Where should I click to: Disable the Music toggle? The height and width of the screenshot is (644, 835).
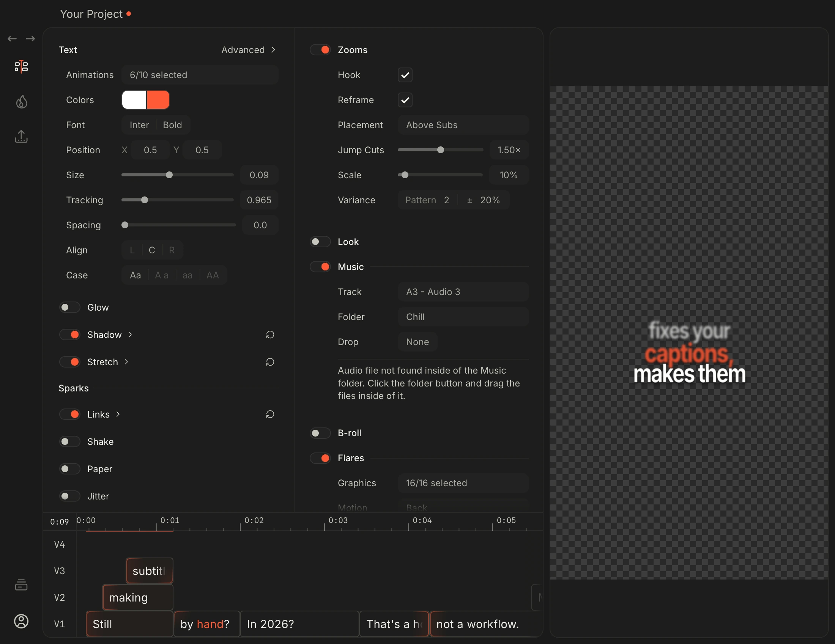(x=320, y=267)
